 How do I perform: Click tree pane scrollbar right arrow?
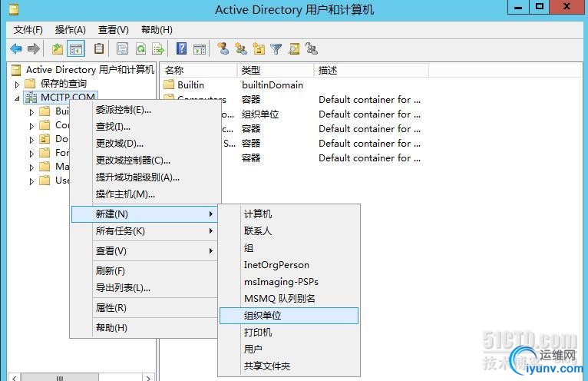148,378
